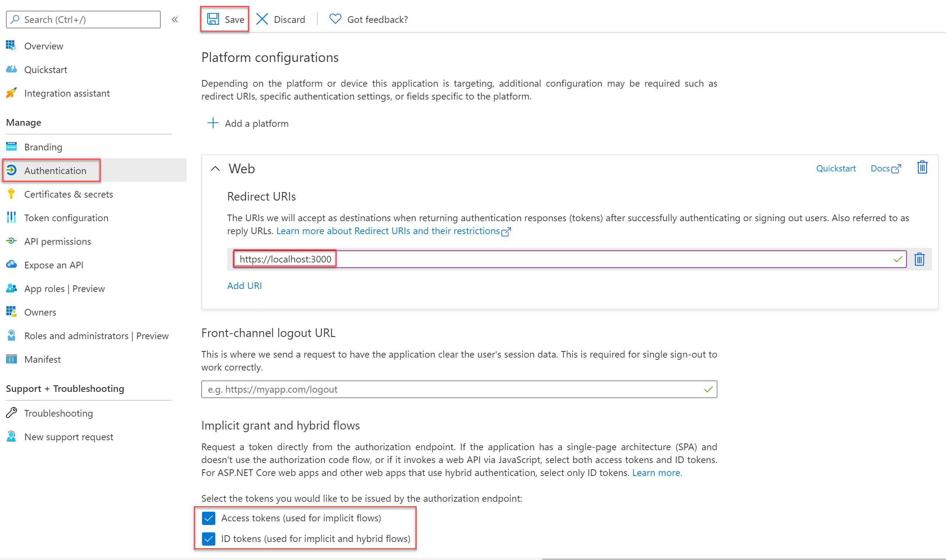Click the API permissions icon
This screenshot has height=560, width=946.
pos(11,241)
